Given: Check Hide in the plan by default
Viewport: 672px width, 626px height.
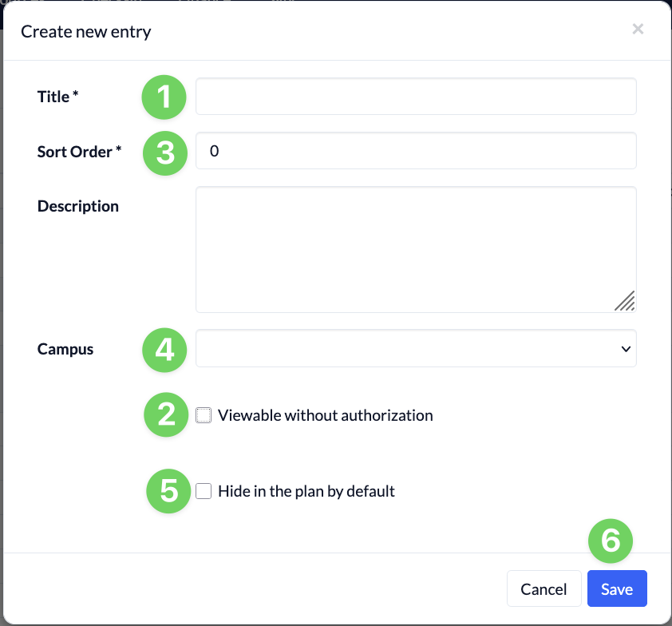Looking at the screenshot, I should [204, 491].
